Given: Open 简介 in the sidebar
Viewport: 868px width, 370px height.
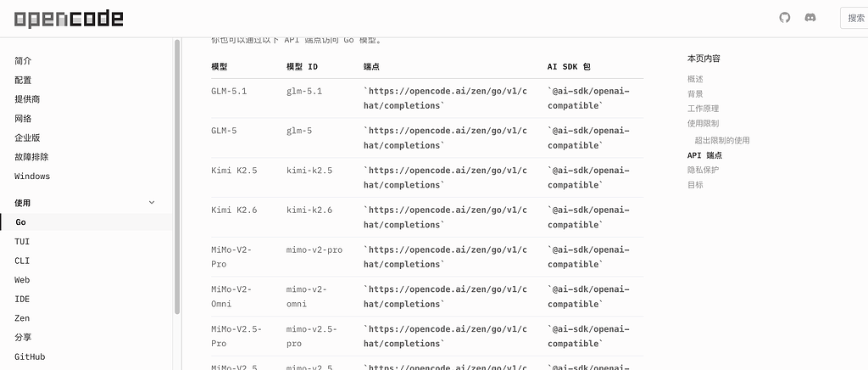Looking at the screenshot, I should coord(23,61).
